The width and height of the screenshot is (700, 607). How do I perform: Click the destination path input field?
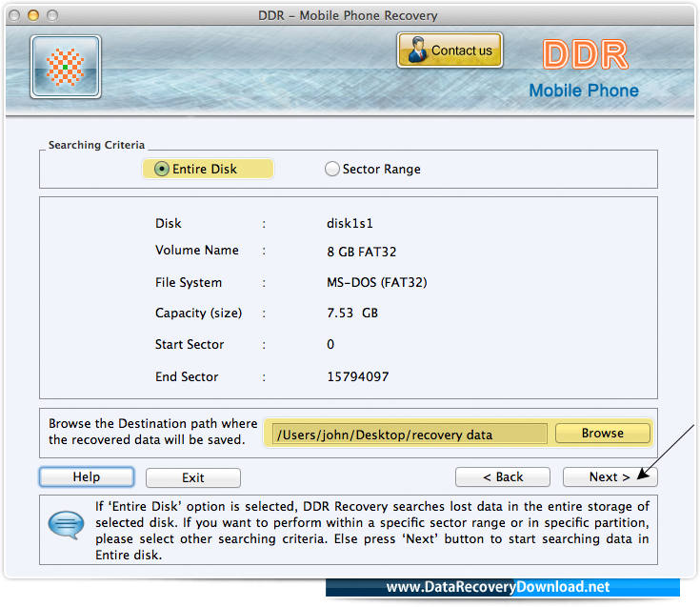pyautogui.click(x=410, y=434)
